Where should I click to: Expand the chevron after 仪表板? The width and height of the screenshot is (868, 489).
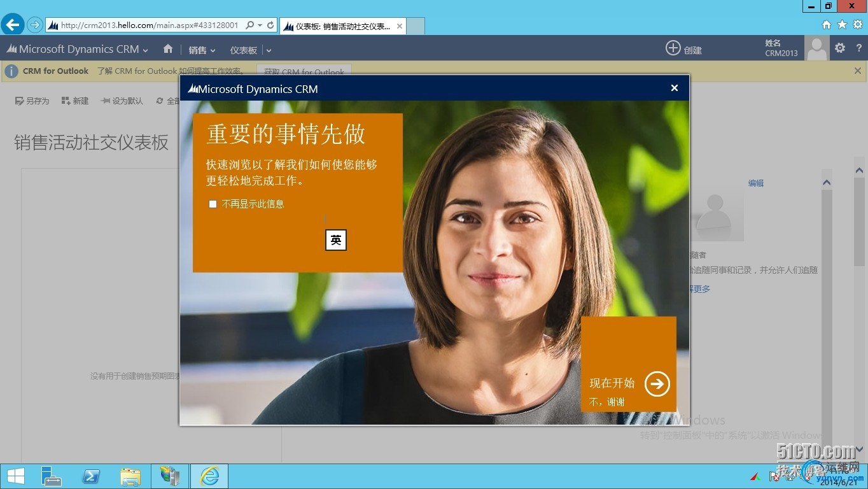[269, 50]
